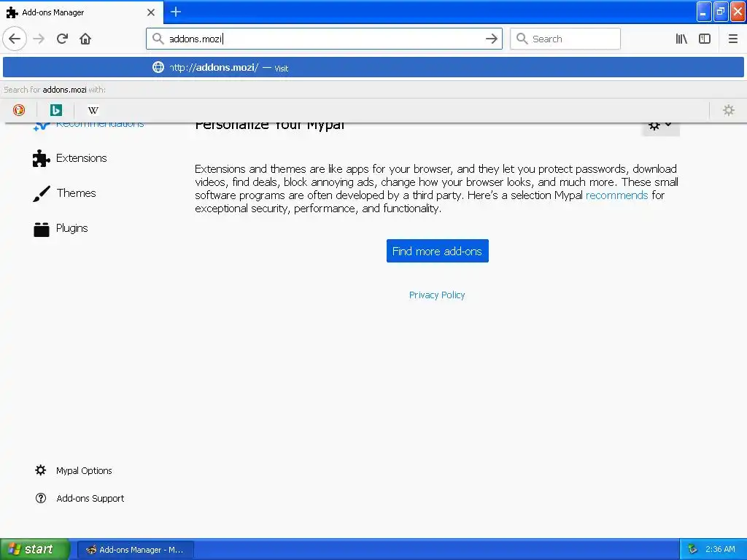
Task: Click the system tray safely remove icon
Action: (x=693, y=549)
